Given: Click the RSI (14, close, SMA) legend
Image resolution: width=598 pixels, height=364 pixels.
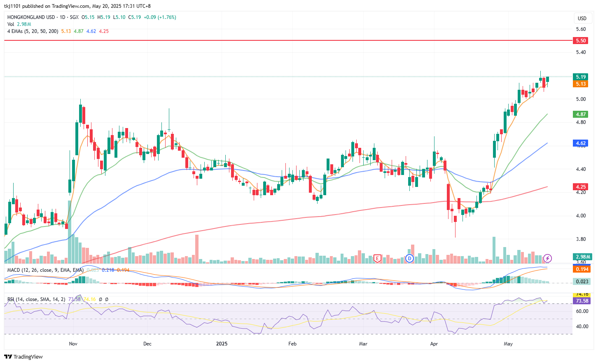Looking at the screenshot, I should click(x=36, y=299).
